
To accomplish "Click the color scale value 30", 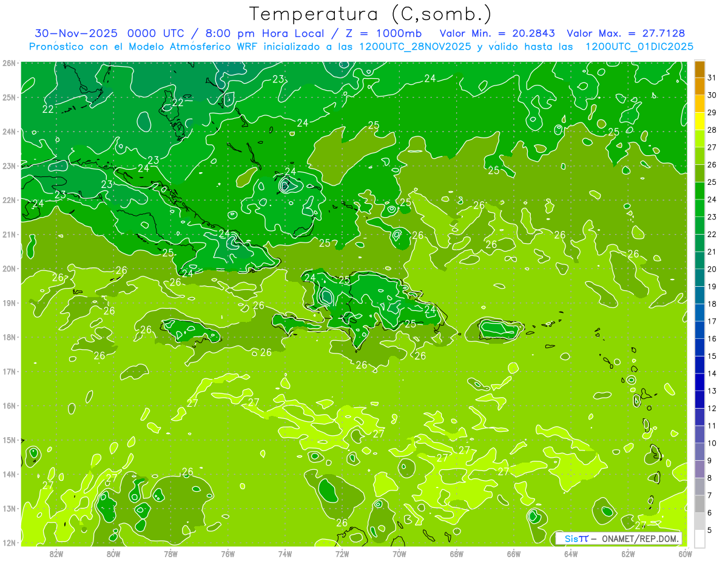I will click(x=712, y=95).
